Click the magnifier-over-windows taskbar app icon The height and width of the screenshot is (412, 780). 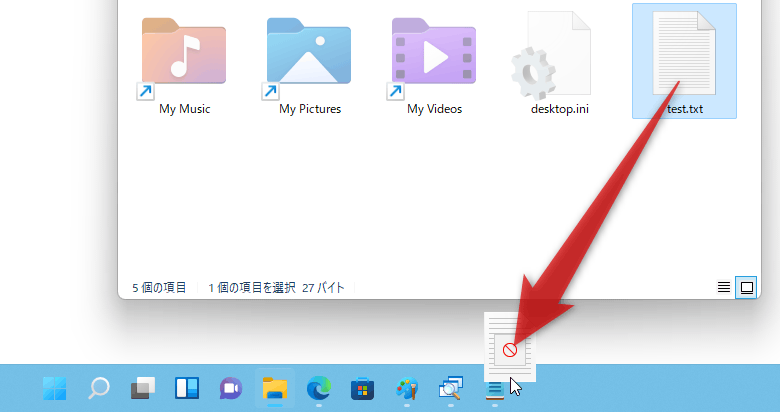[x=451, y=388]
